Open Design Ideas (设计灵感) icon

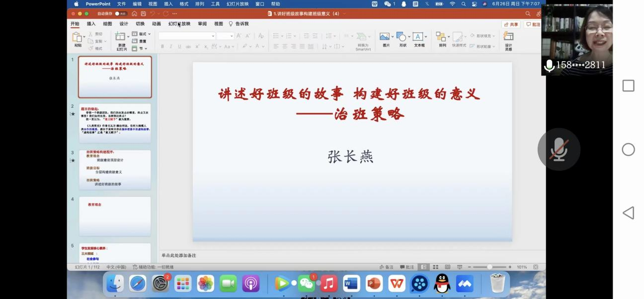pyautogui.click(x=508, y=37)
